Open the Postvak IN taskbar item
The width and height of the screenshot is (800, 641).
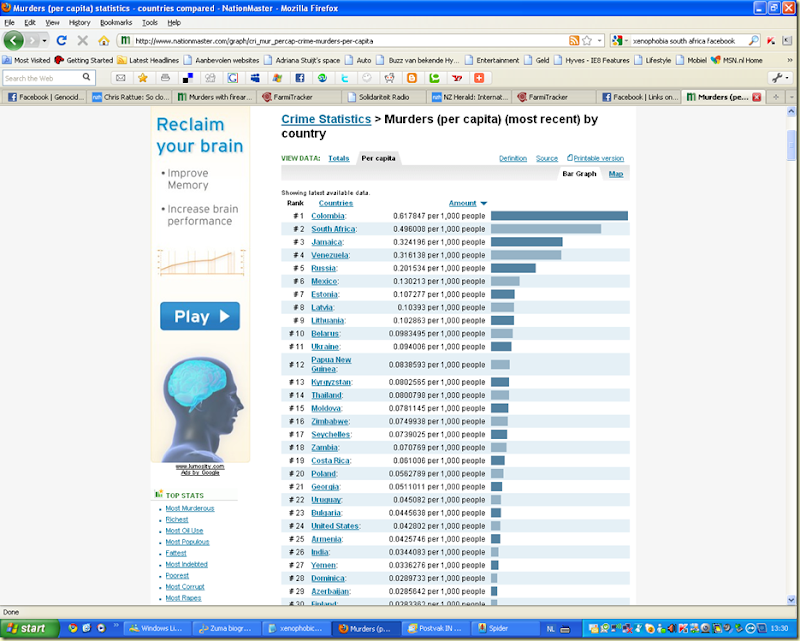(435, 629)
